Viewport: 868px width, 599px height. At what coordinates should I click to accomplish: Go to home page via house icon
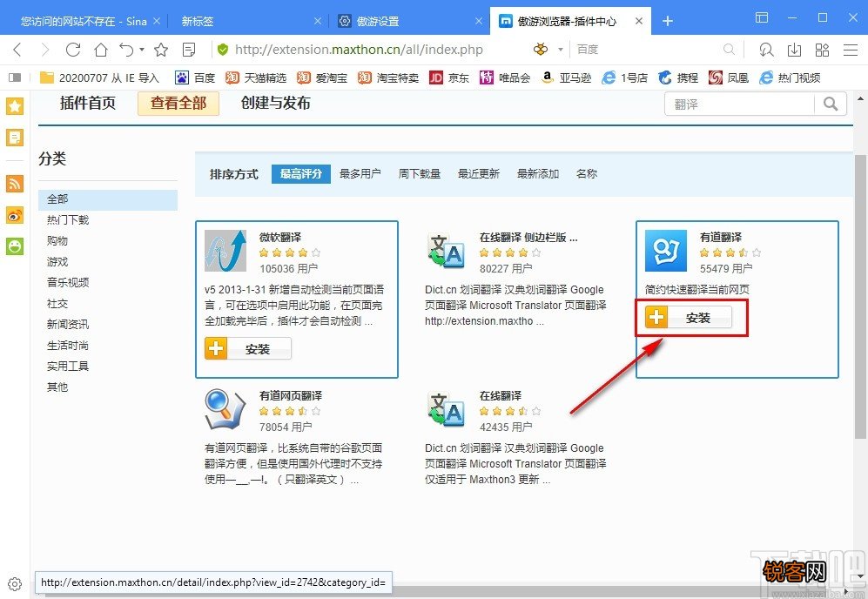[x=101, y=50]
